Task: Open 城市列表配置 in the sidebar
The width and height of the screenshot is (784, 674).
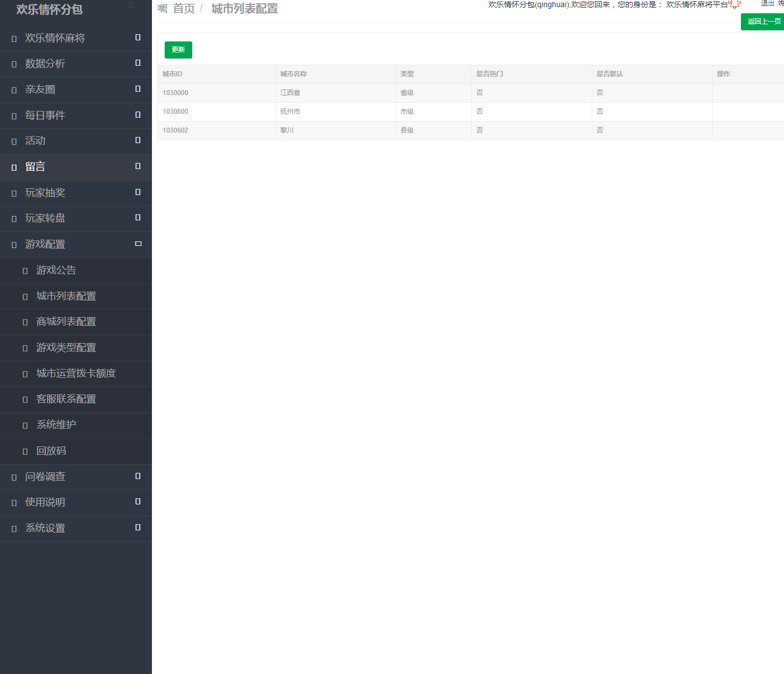Action: click(66, 296)
